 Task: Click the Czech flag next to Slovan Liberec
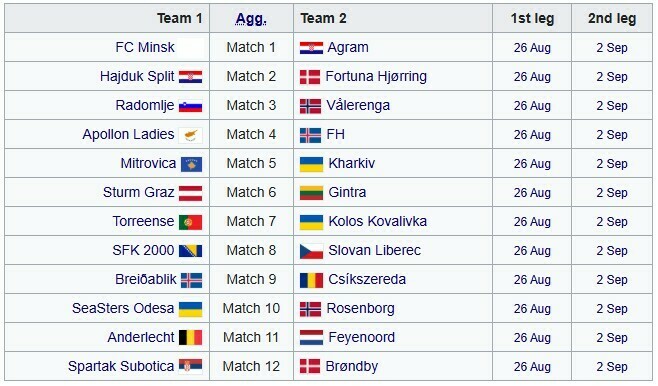pos(311,251)
